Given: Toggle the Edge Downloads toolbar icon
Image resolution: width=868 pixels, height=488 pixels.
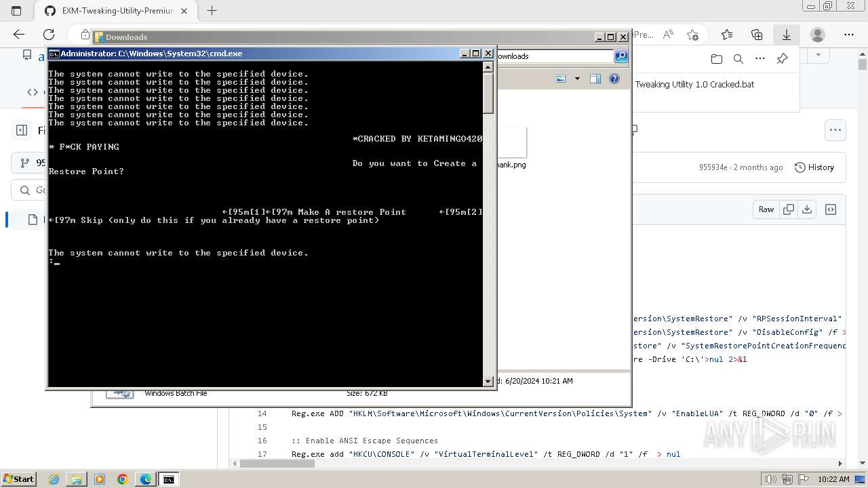Looking at the screenshot, I should pos(787,35).
